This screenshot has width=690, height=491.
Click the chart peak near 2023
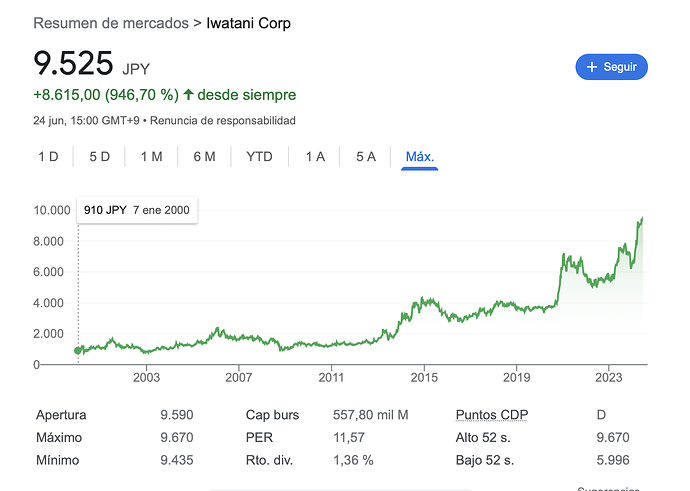642,218
